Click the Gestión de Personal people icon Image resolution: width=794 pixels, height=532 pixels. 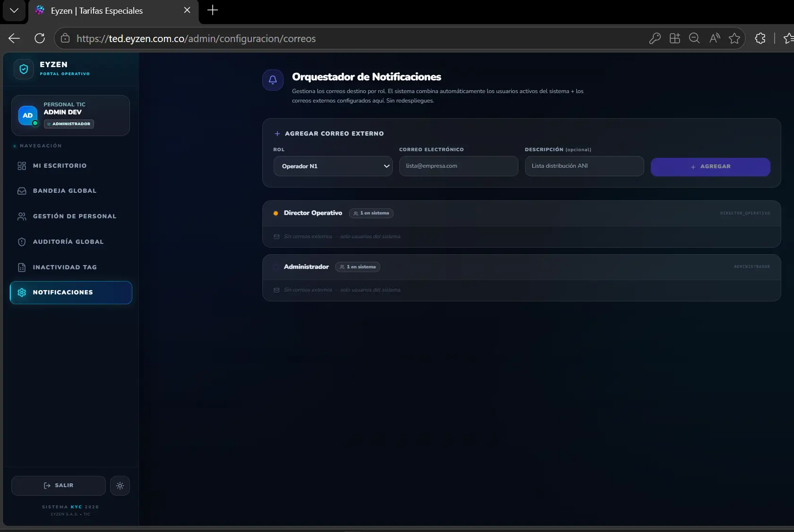(x=22, y=216)
